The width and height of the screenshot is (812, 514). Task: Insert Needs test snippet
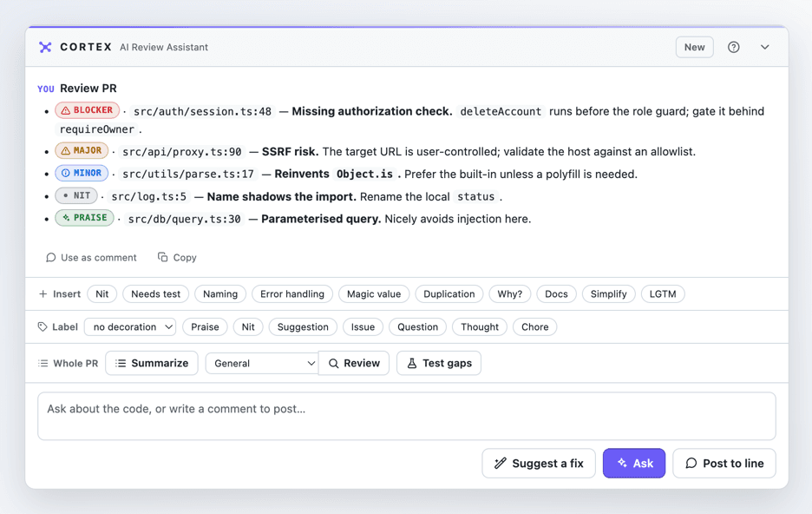pos(156,293)
